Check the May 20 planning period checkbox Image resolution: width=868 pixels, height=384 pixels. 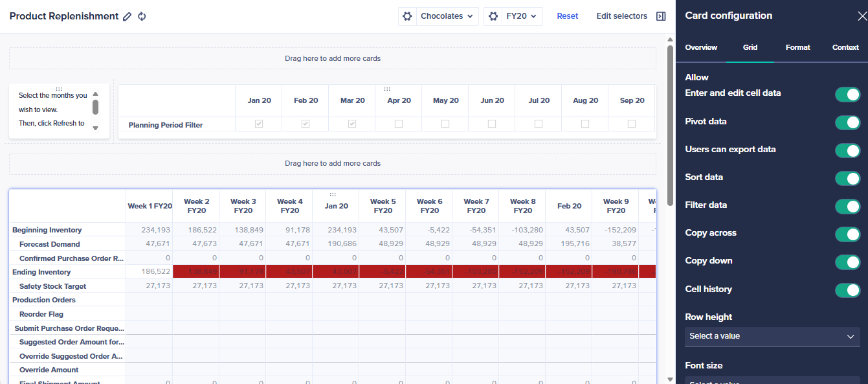[445, 124]
